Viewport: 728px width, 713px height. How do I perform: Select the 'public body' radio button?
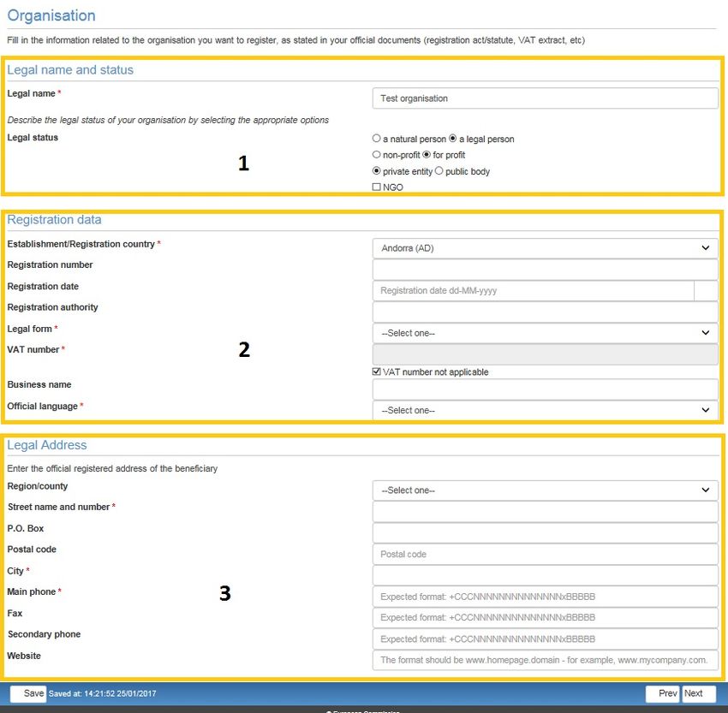pyautogui.click(x=439, y=170)
